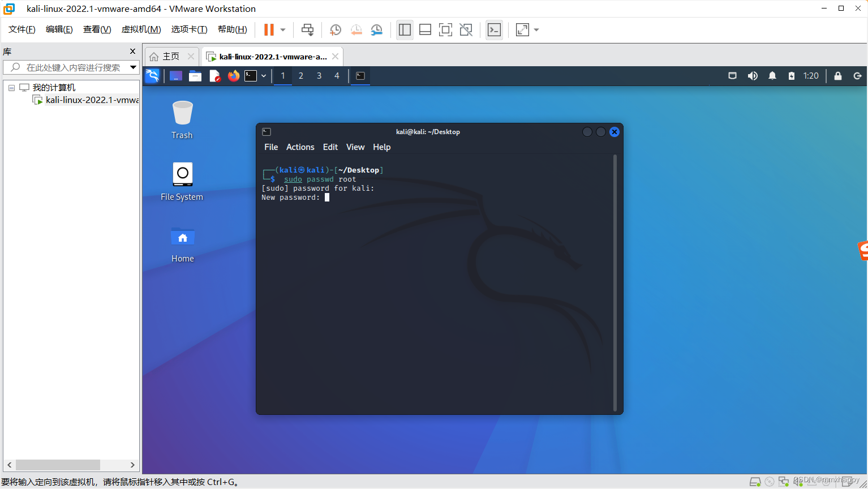This screenshot has width=868, height=489.
Task: Switch to workspace 3
Action: click(319, 76)
